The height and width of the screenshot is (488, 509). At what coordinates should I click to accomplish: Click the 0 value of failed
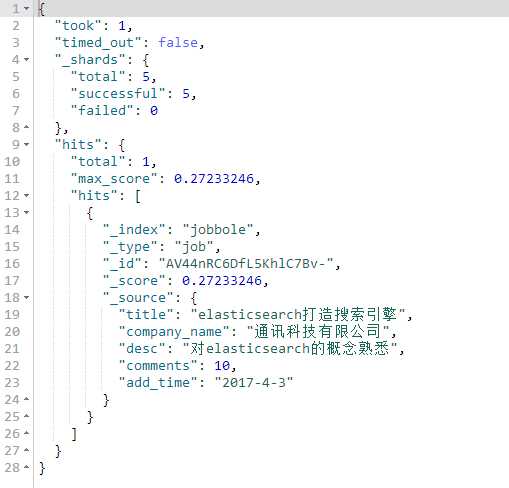click(x=154, y=111)
